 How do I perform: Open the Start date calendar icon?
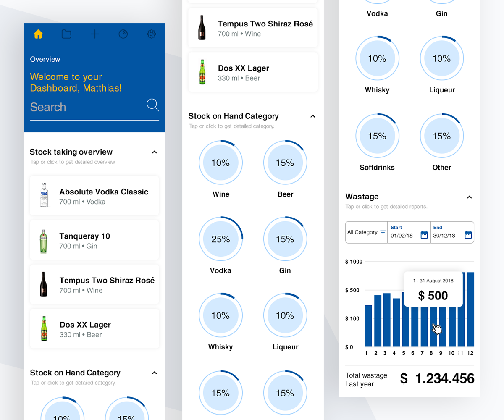424,235
